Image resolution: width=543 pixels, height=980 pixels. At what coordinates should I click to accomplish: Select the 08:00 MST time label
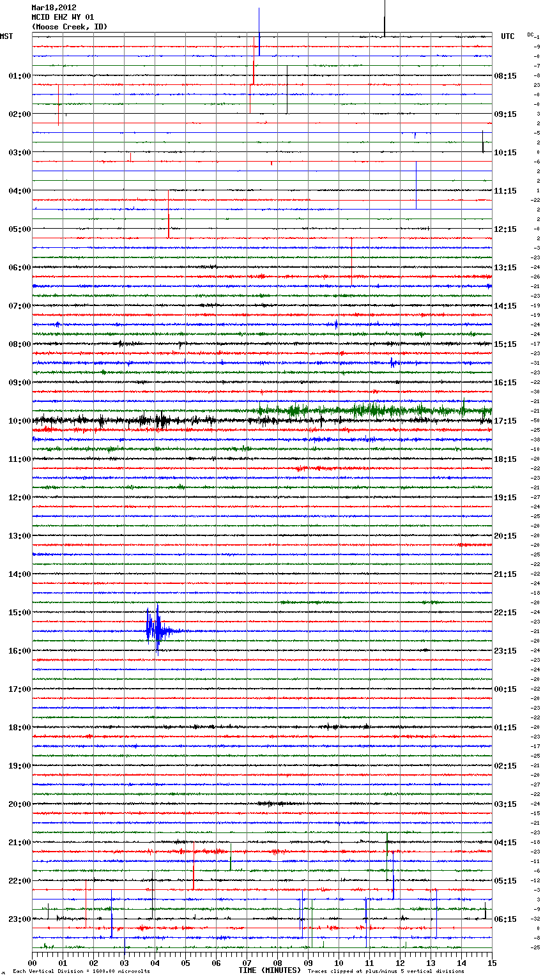(x=20, y=344)
